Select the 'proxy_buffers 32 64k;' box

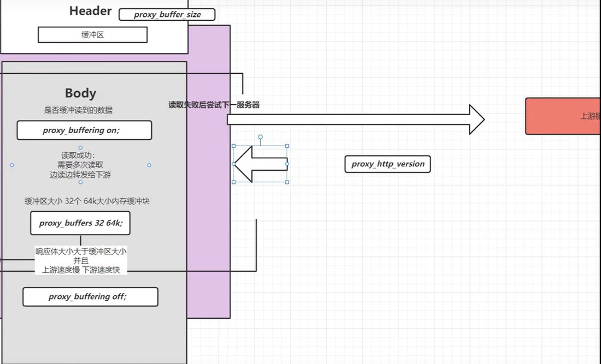pyautogui.click(x=80, y=223)
